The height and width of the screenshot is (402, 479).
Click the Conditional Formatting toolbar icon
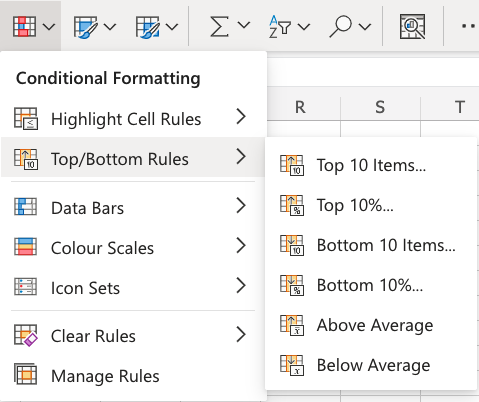tap(24, 26)
